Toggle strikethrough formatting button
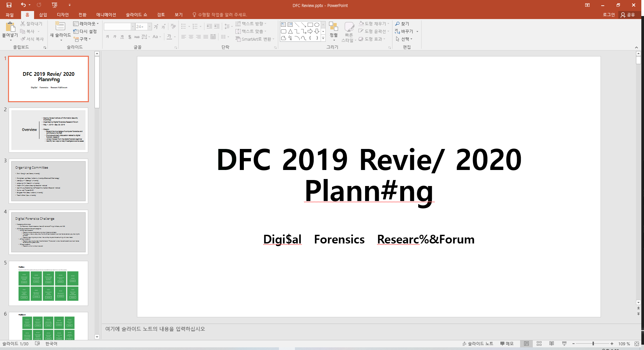Image resolution: width=644 pixels, height=350 pixels. (137, 37)
